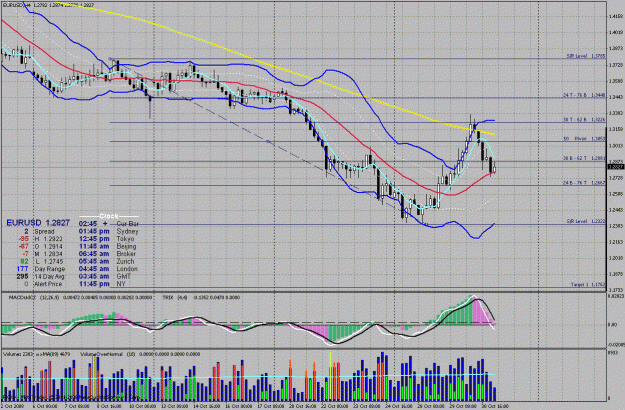
Task: Click the upper S/R Level 1.3765 label
Action: click(x=586, y=57)
